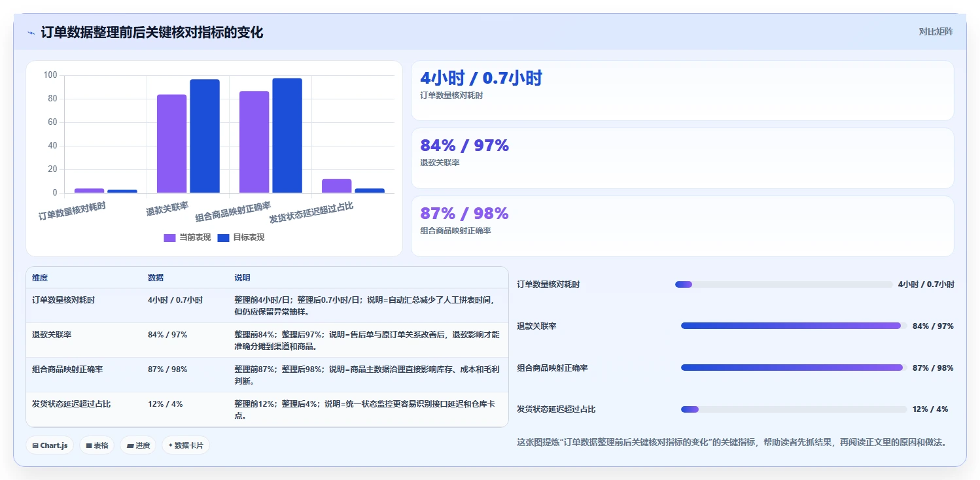Click chart axis label 退款关联率
The width and height of the screenshot is (980, 480).
pyautogui.click(x=167, y=209)
